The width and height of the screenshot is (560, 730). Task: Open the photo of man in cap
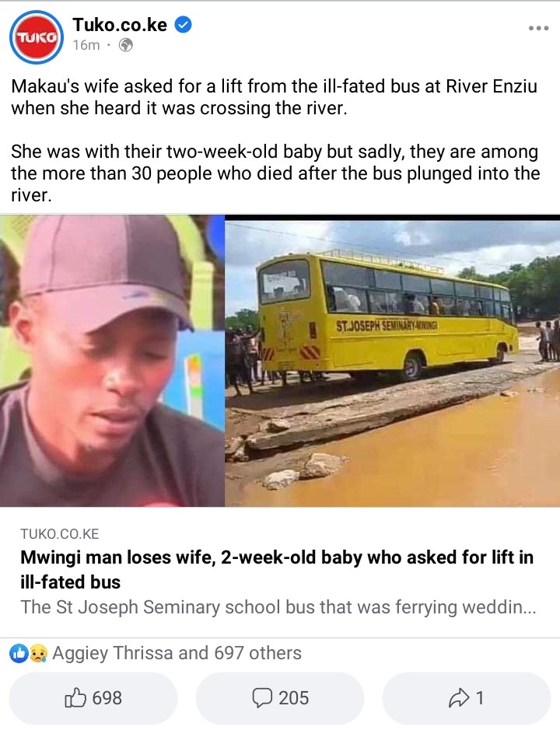coord(112,361)
